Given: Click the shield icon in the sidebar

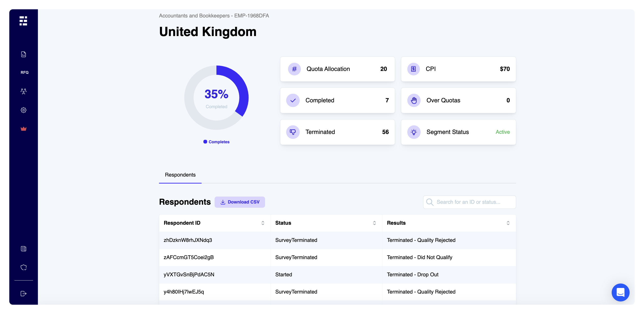Looking at the screenshot, I should [23, 267].
